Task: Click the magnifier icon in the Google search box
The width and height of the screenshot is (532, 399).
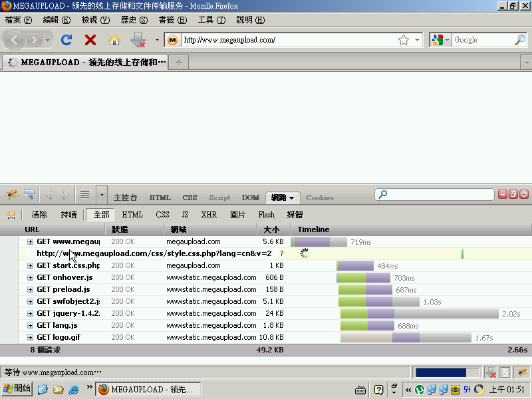Action: coord(519,40)
